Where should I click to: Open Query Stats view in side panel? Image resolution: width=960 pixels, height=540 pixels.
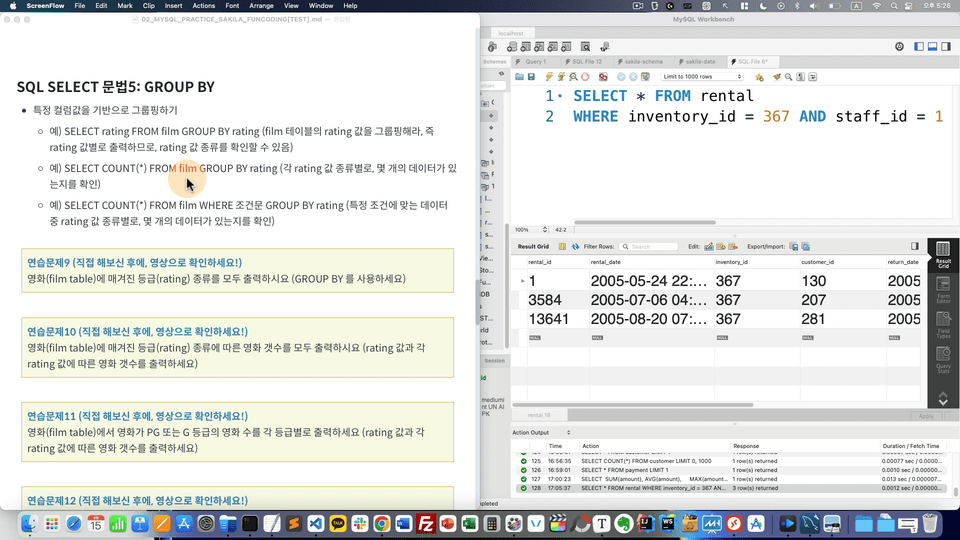tap(943, 360)
